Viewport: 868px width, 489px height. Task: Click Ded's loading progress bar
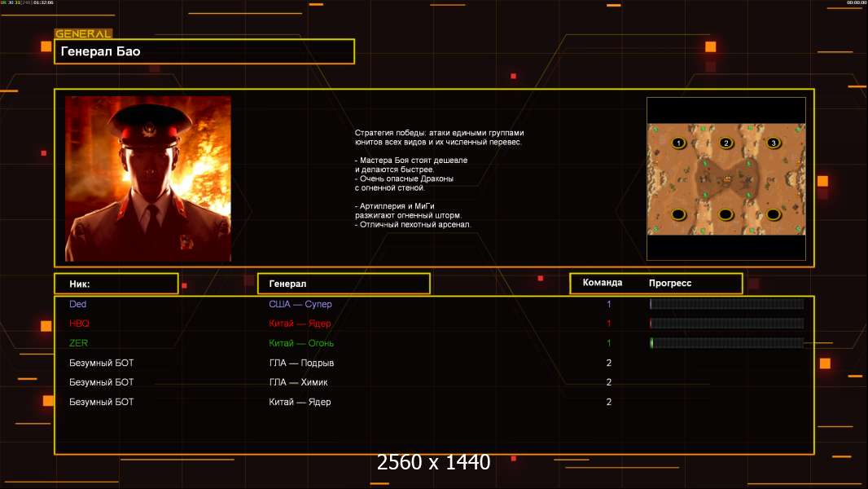(x=726, y=304)
